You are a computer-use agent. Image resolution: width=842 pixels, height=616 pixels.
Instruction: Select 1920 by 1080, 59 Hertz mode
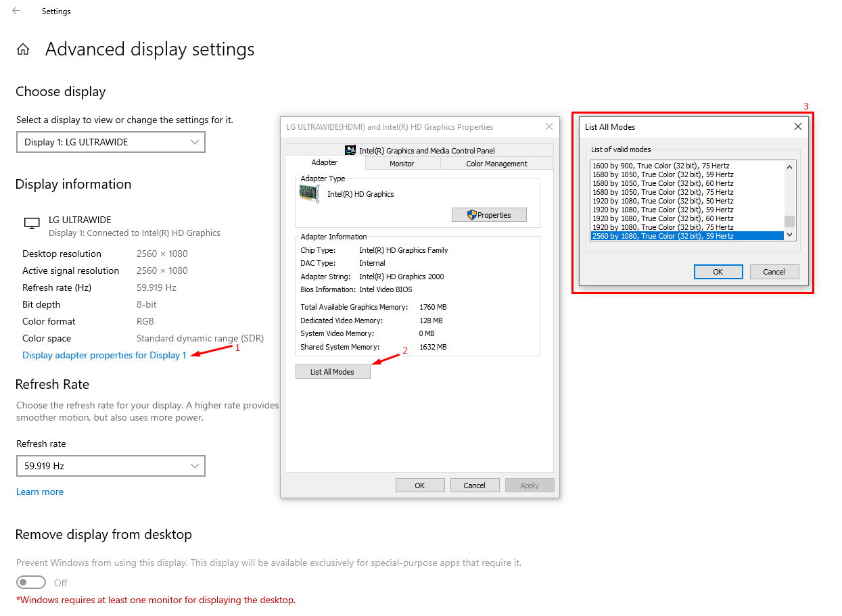[686, 210]
